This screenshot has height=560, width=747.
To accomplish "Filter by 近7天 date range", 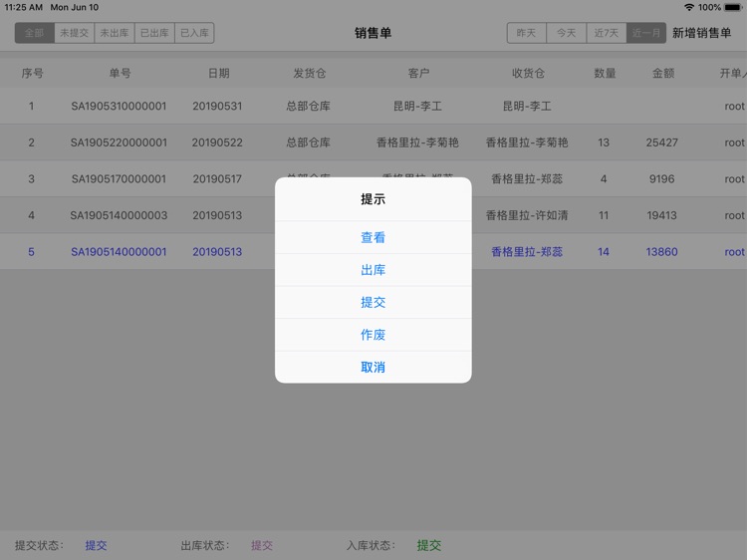I will (607, 33).
